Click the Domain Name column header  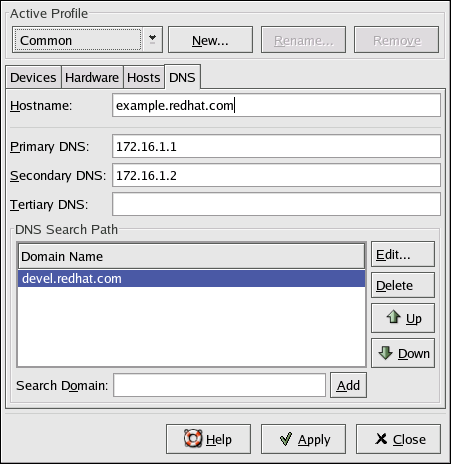click(x=191, y=256)
